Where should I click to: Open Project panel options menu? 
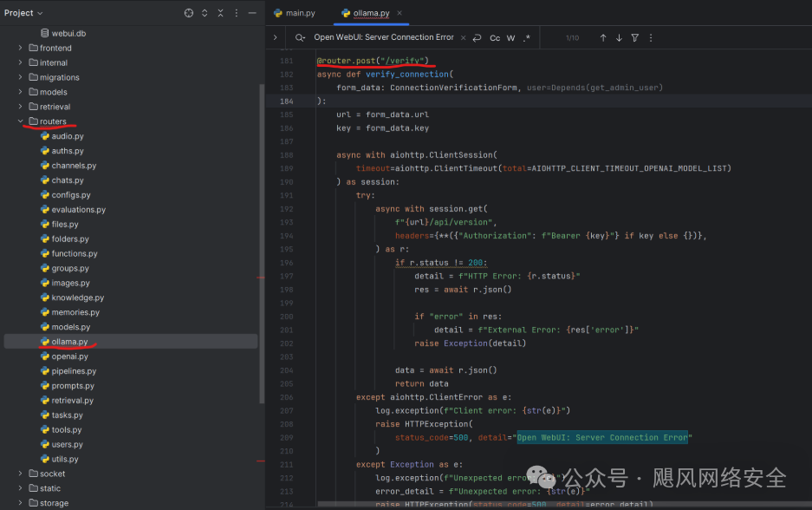click(x=236, y=13)
